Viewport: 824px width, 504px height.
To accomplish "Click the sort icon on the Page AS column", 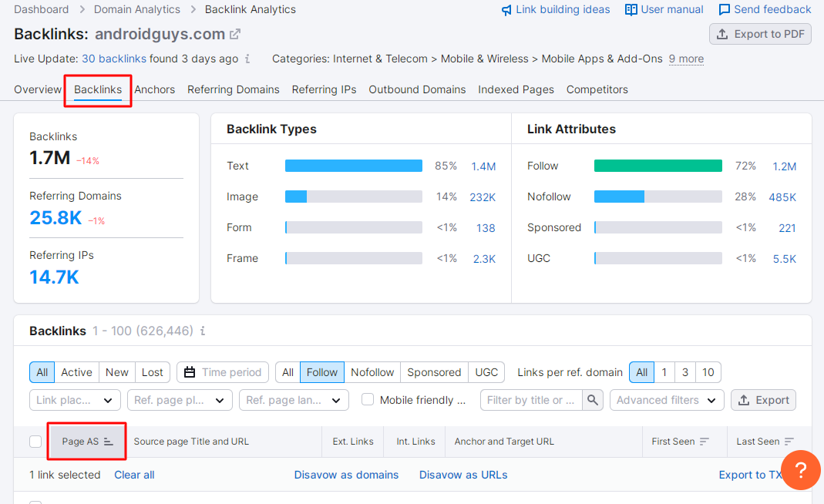I will point(108,442).
